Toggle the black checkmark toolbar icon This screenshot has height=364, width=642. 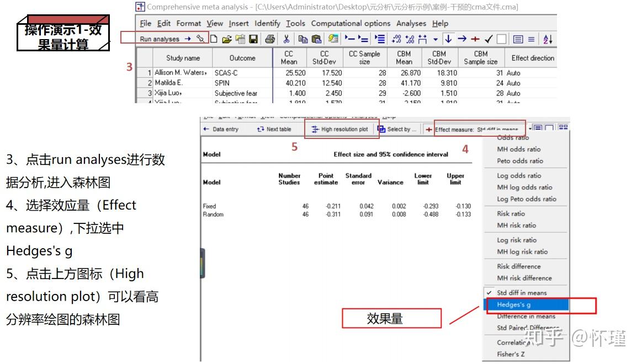(489, 39)
